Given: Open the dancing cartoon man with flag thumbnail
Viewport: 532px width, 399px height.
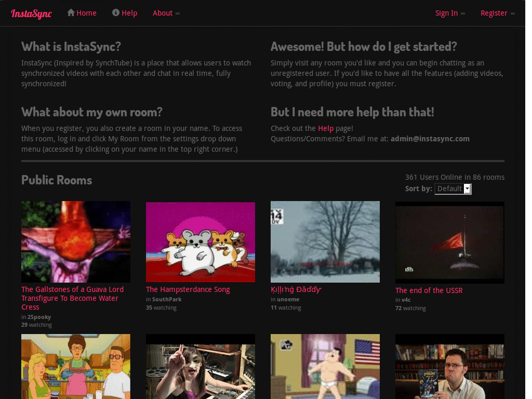Looking at the screenshot, I should (x=325, y=366).
